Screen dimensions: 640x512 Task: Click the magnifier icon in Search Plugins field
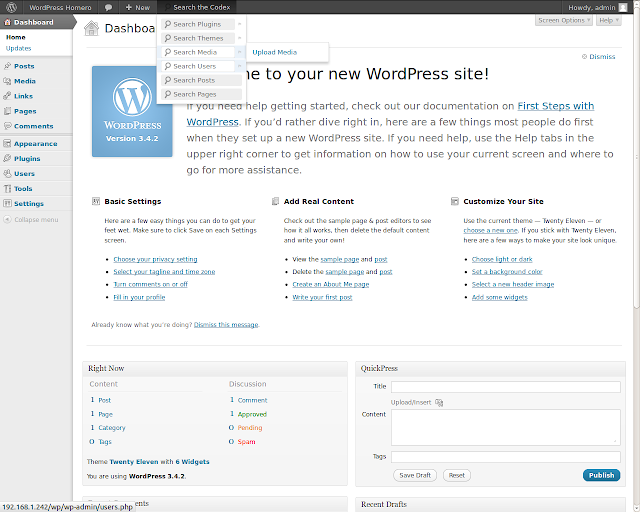point(167,24)
